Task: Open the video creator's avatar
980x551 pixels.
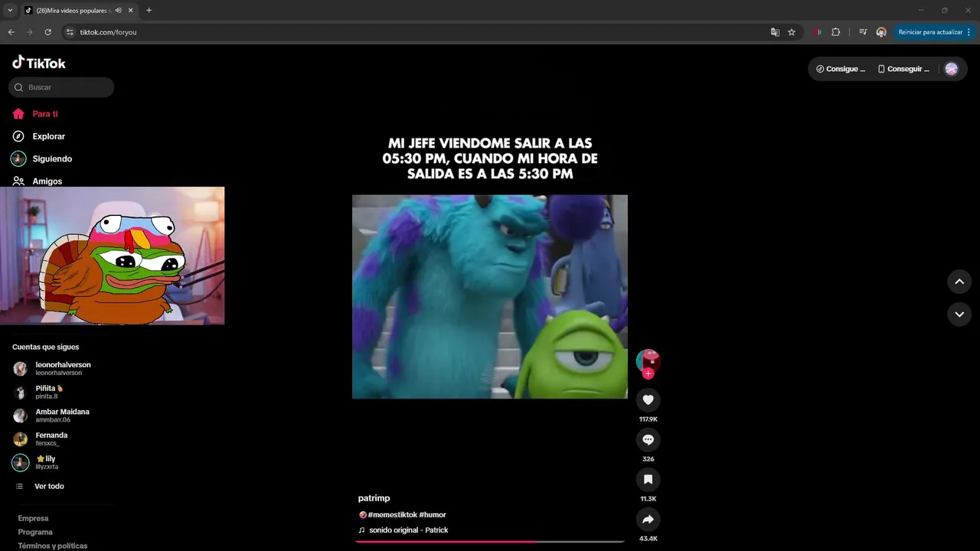Action: pyautogui.click(x=648, y=360)
